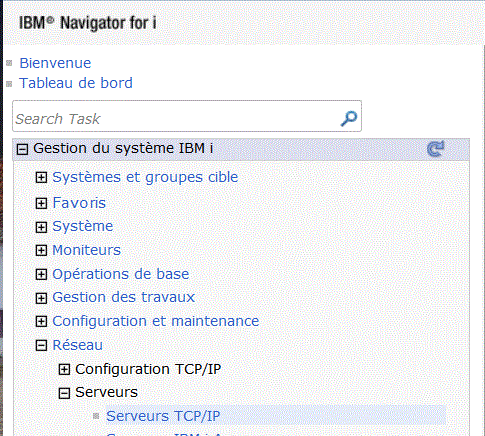
Task: Click in the Search Task field
Action: click(187, 116)
